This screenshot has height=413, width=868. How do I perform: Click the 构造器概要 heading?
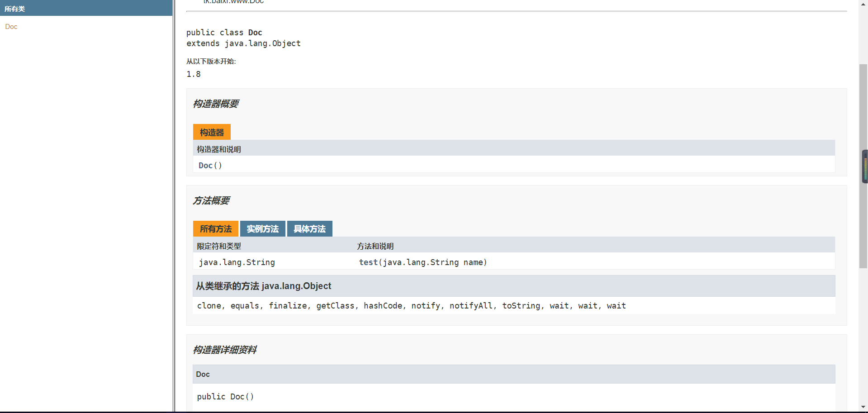pyautogui.click(x=216, y=104)
